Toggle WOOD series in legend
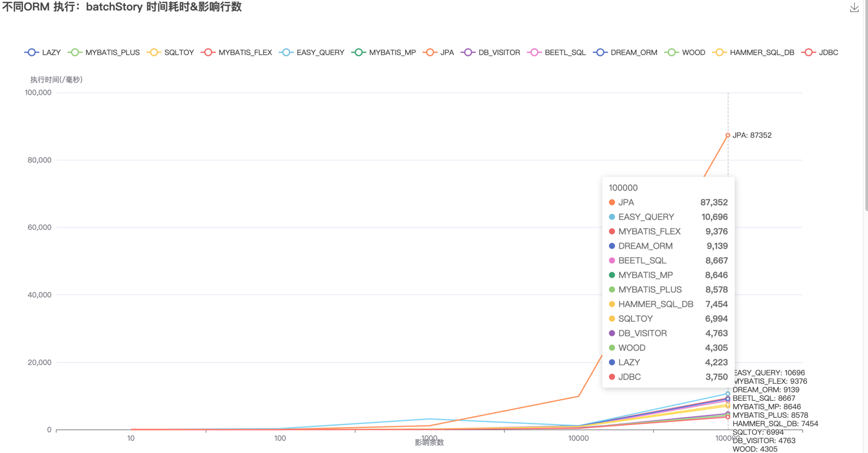This screenshot has height=453, width=868. click(x=685, y=53)
